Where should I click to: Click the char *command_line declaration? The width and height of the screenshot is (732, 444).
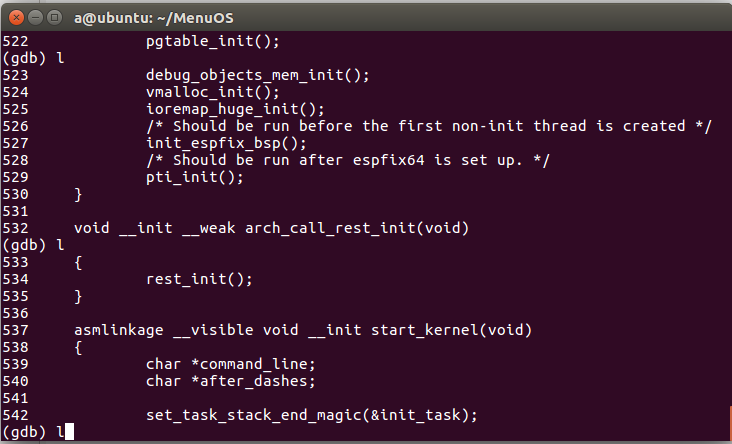[x=230, y=364]
